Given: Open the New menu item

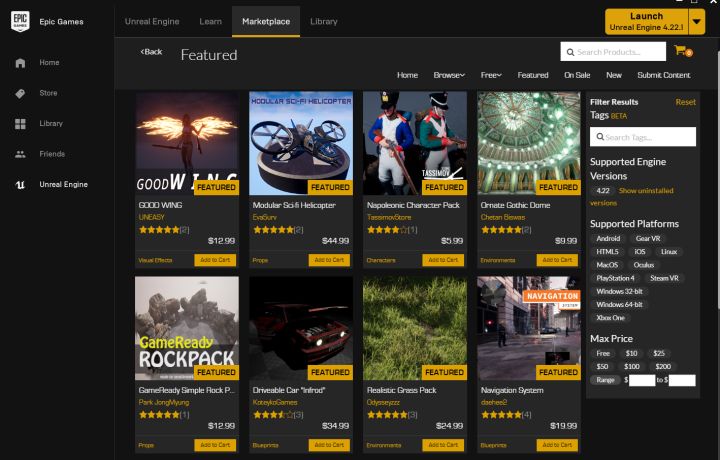Looking at the screenshot, I should [613, 75].
